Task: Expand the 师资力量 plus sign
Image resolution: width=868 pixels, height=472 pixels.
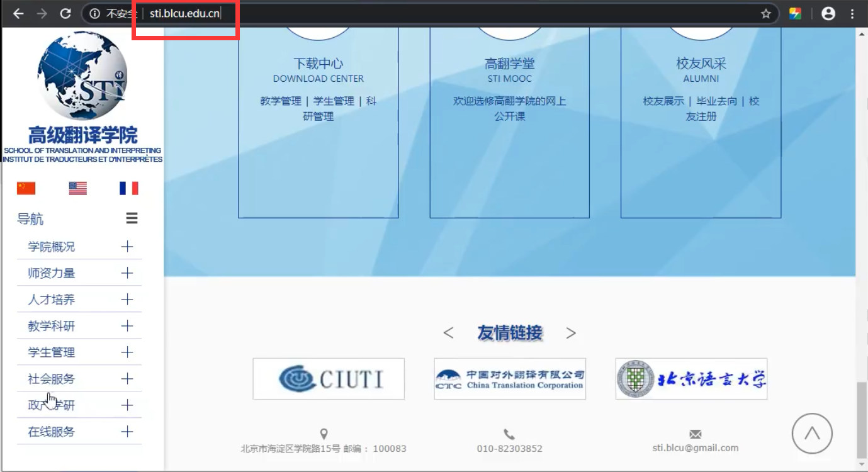Action: (127, 273)
